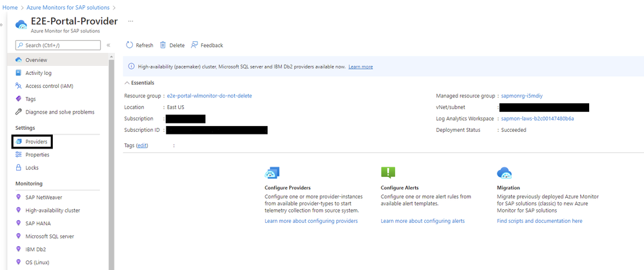Screen dimensions: 644x270
Task: Open Azure Monitors for SAP solutions breadcrumb
Action: coord(68,7)
